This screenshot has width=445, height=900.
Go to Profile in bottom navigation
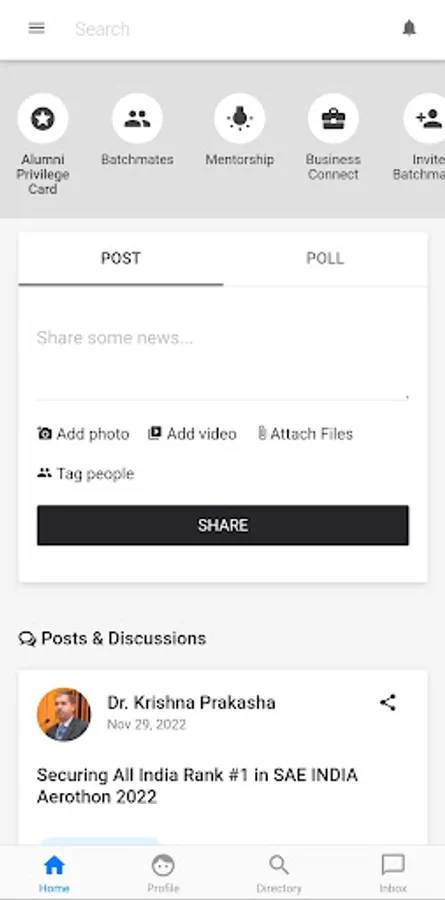click(x=163, y=874)
